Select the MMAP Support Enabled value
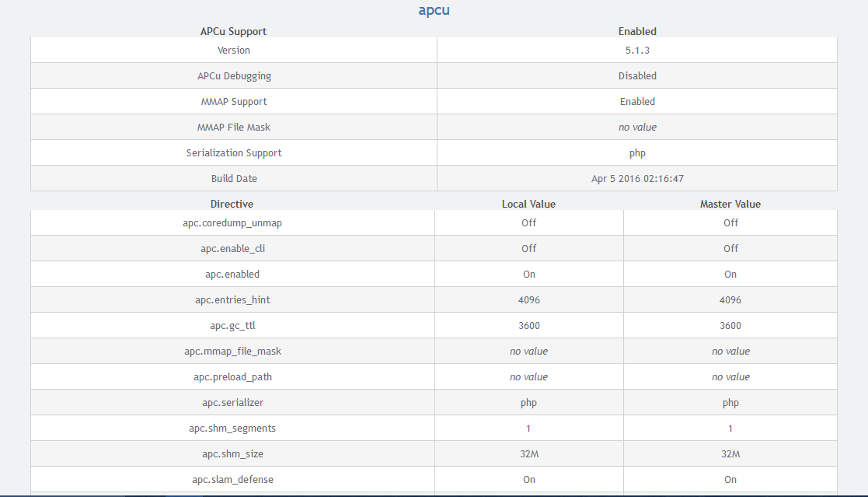 point(637,102)
